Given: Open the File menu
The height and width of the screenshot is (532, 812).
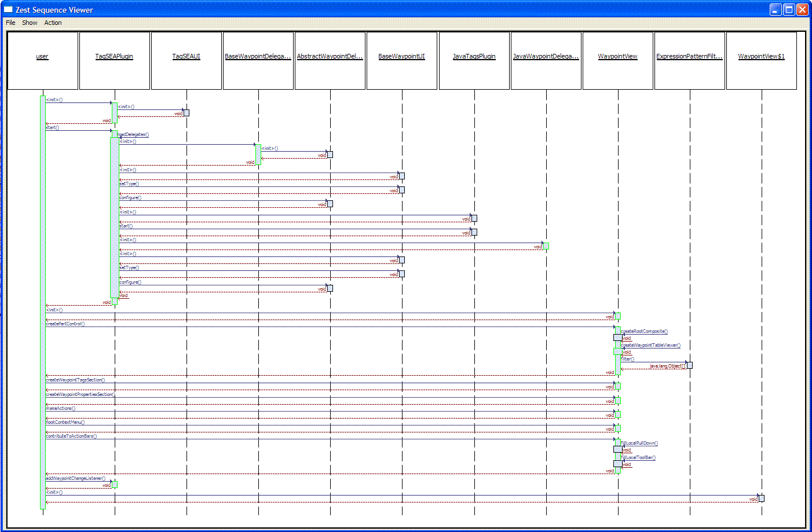Looking at the screenshot, I should coord(10,23).
